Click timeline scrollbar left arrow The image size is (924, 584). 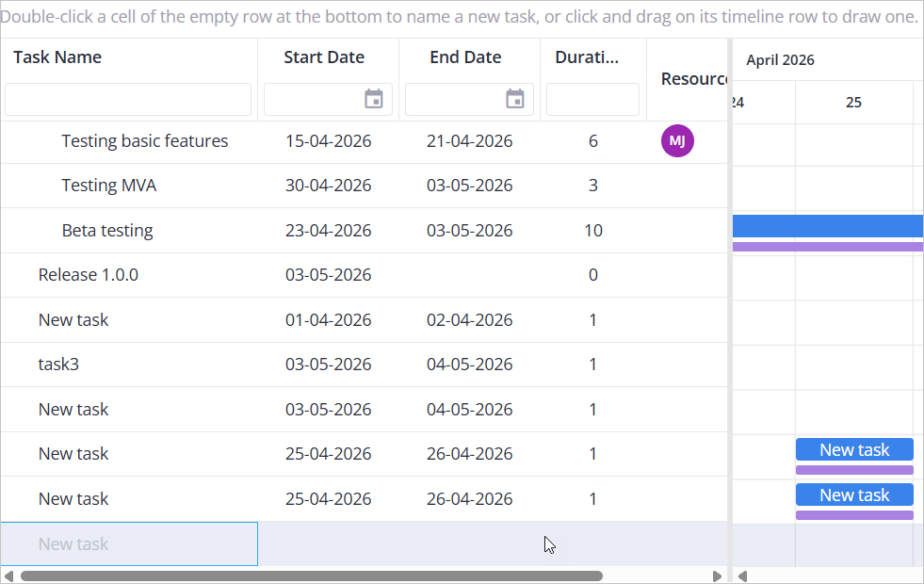(x=742, y=576)
